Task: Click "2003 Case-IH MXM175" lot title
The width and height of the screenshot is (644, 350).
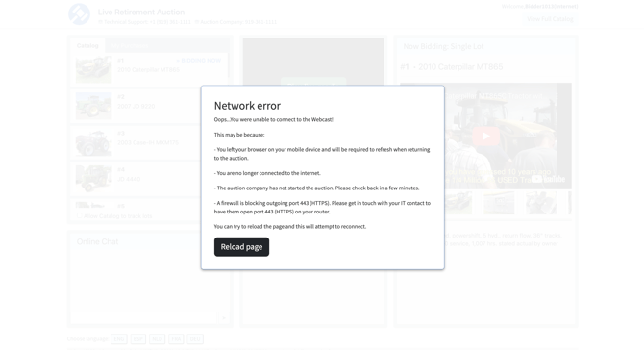Action: [x=148, y=143]
